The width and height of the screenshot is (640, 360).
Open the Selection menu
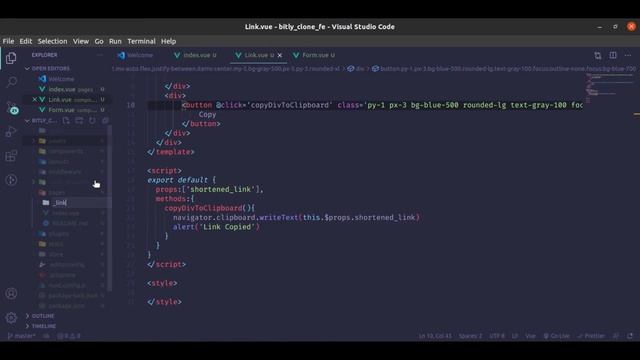pyautogui.click(x=52, y=41)
